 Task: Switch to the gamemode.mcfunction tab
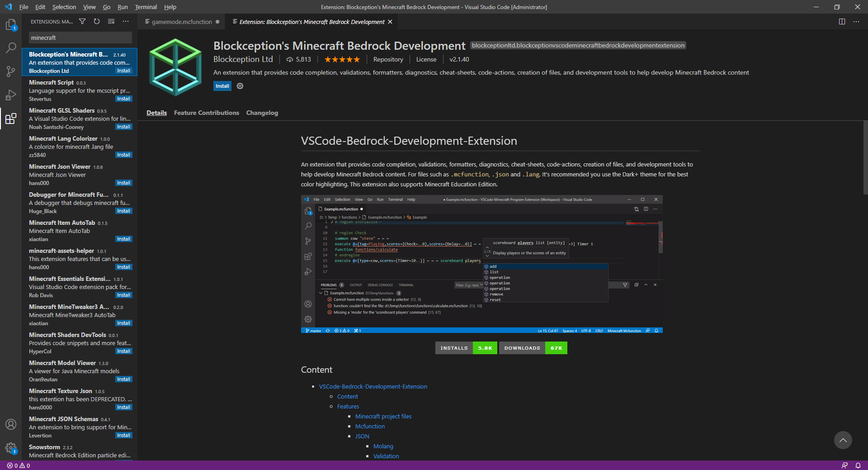coord(182,22)
